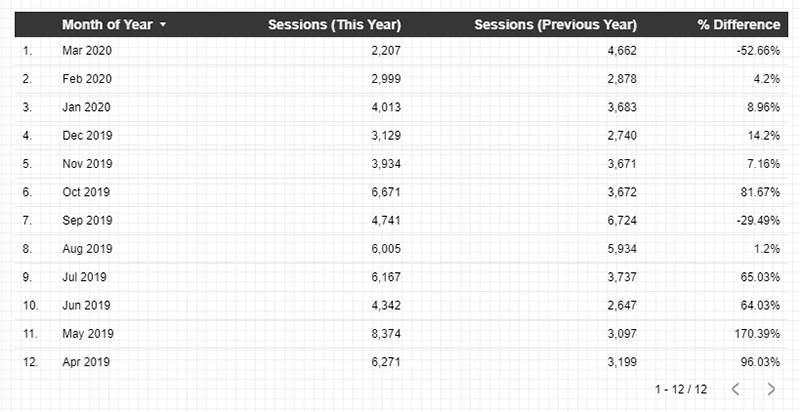
Task: Select the Jul 2019 month cell
Action: pyautogui.click(x=84, y=277)
